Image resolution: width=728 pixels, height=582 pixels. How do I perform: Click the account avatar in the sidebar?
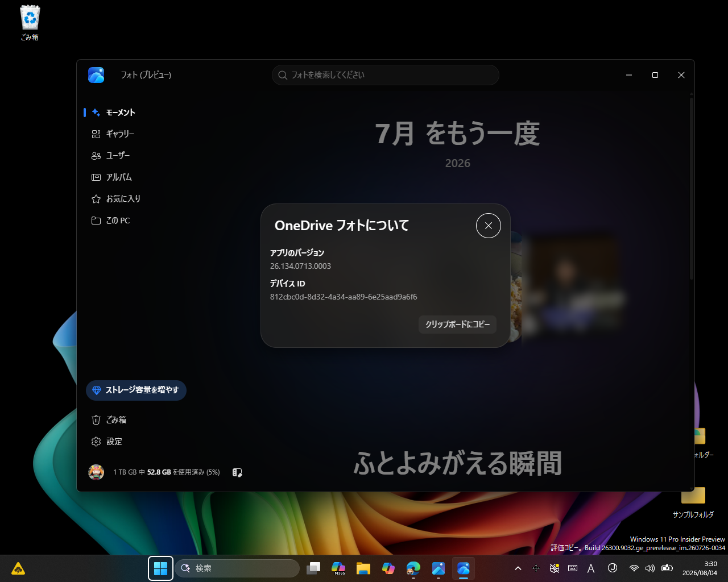pyautogui.click(x=96, y=472)
